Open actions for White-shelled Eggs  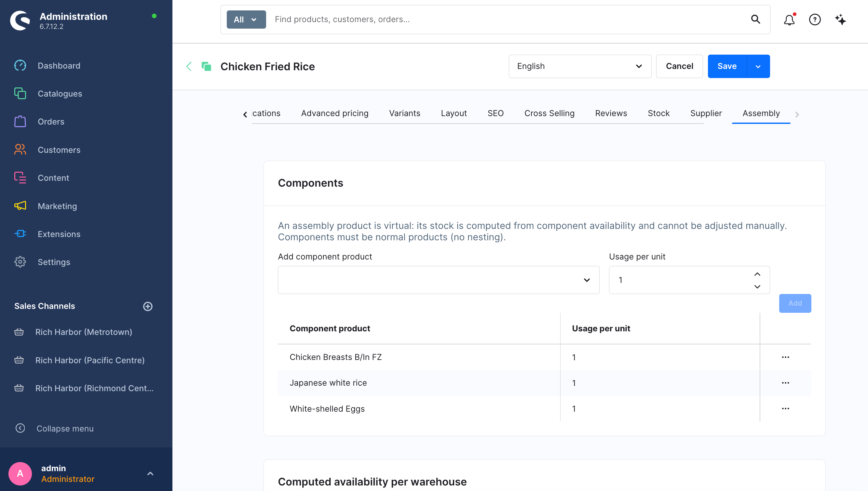[x=785, y=408]
